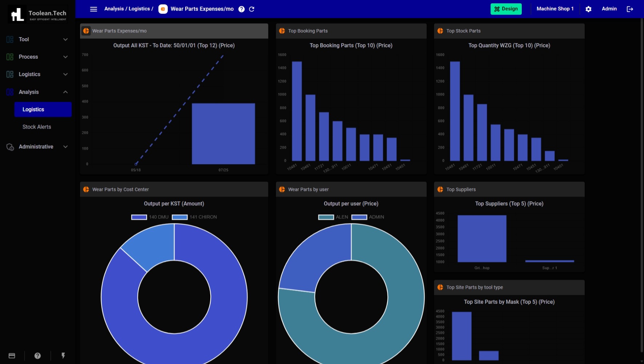Screen dimensions: 644x364
Task: Select the Logistics submenu item under Analysis
Action: 43,110
